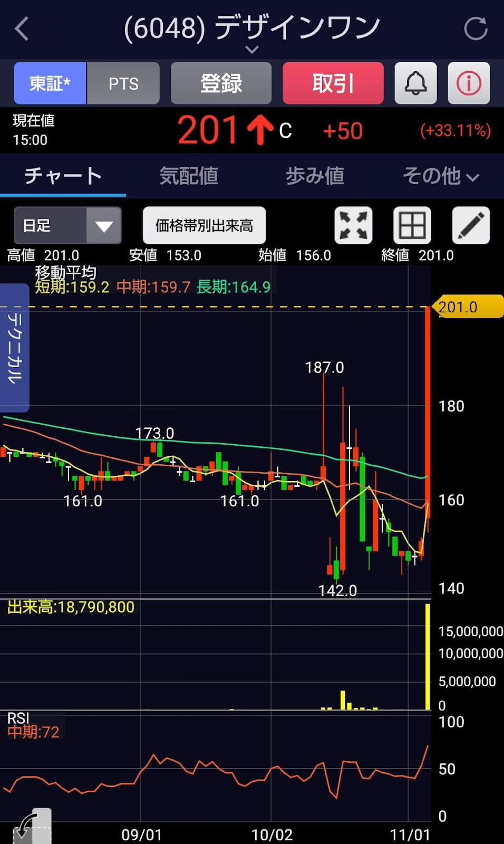
Task: Show 価格帯別出来高 overlay
Action: pos(204,226)
